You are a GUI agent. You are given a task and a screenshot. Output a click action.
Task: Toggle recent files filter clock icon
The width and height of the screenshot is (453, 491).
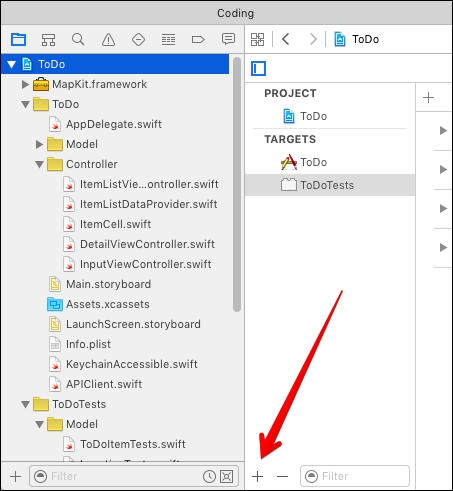click(x=209, y=476)
